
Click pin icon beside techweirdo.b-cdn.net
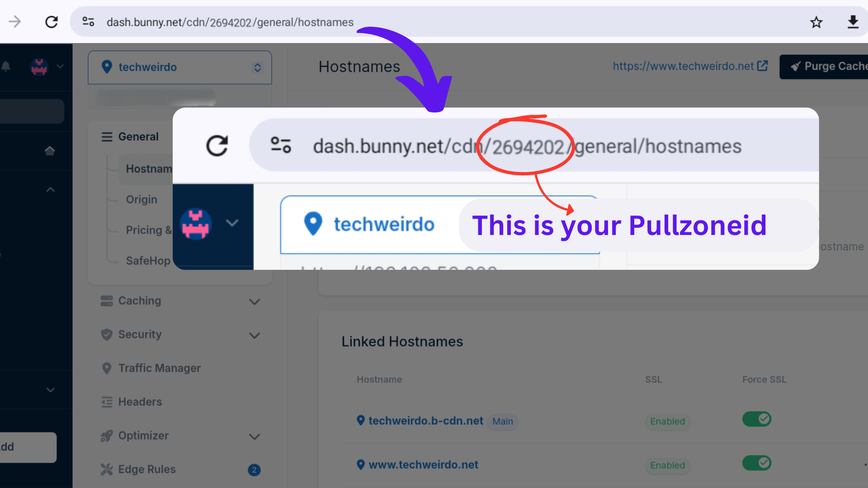point(361,421)
